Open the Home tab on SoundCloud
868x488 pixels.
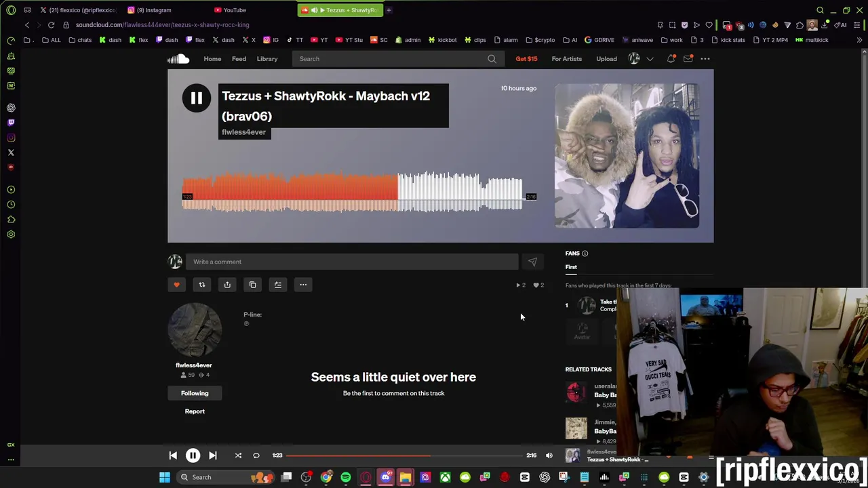212,59
